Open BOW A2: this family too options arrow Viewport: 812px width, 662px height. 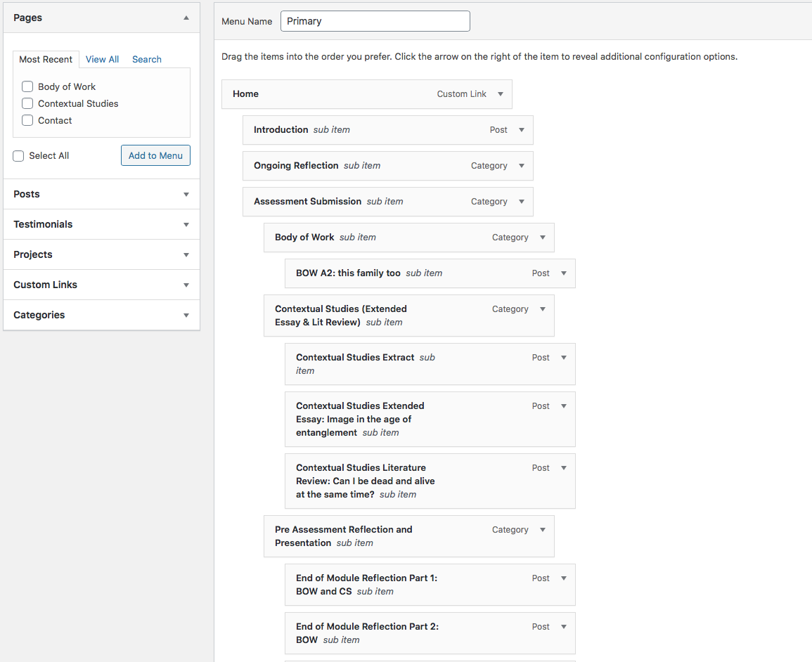tap(564, 273)
